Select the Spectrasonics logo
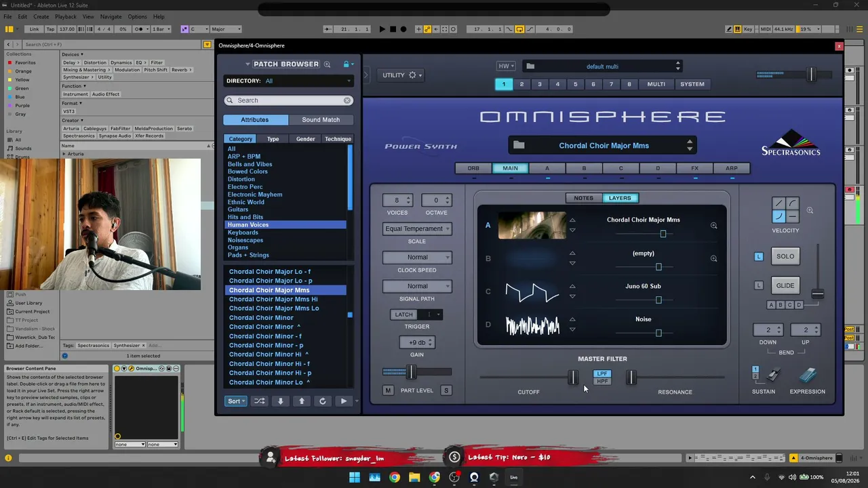This screenshot has width=868, height=488. (x=791, y=142)
